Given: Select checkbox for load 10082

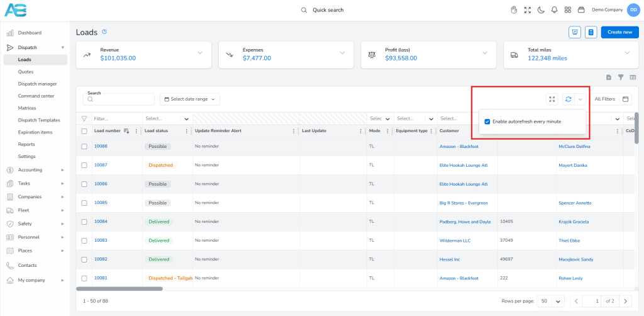Looking at the screenshot, I should (x=84, y=259).
